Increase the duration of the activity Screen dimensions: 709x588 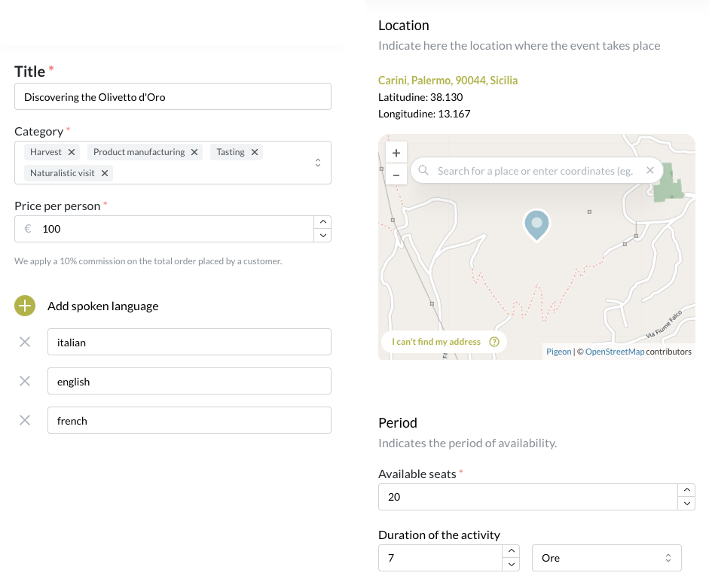[x=510, y=552]
